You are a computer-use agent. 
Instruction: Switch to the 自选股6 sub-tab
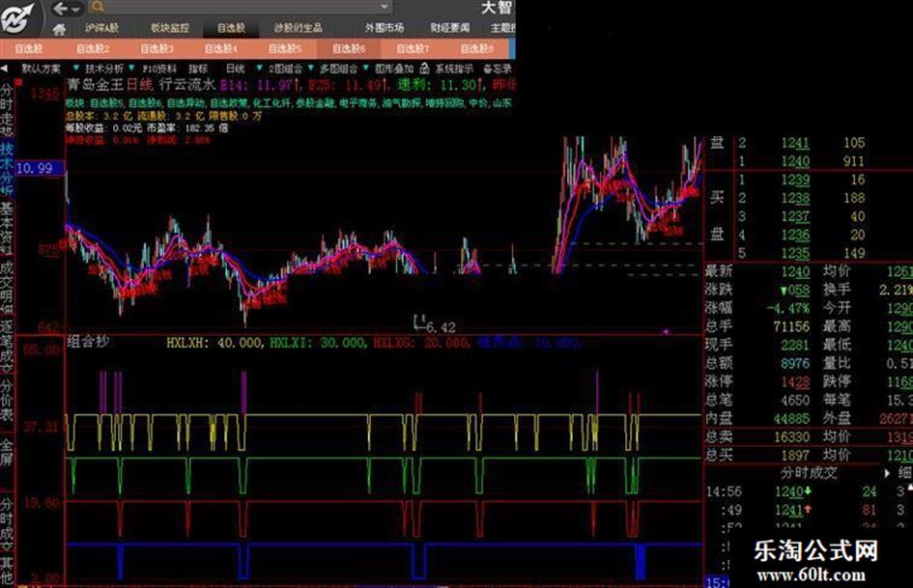pyautogui.click(x=349, y=49)
